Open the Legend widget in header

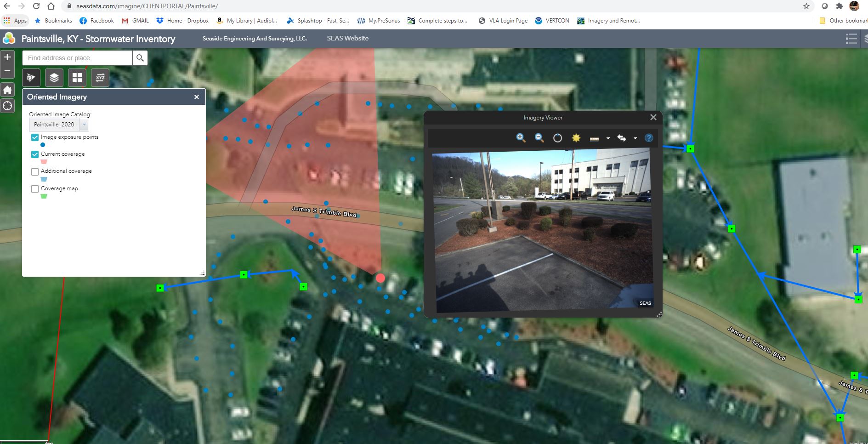pyautogui.click(x=851, y=39)
